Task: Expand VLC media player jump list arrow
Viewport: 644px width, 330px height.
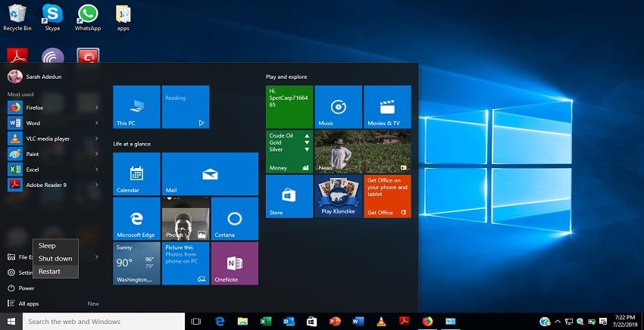Action: (x=96, y=139)
